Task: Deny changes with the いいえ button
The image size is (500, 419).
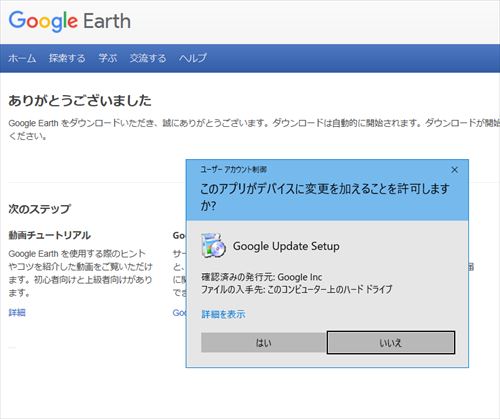Action: click(x=391, y=342)
